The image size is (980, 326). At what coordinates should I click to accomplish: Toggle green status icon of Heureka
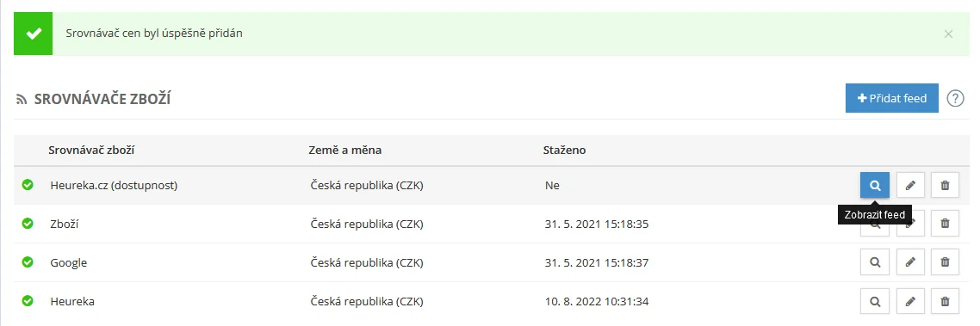click(x=28, y=301)
